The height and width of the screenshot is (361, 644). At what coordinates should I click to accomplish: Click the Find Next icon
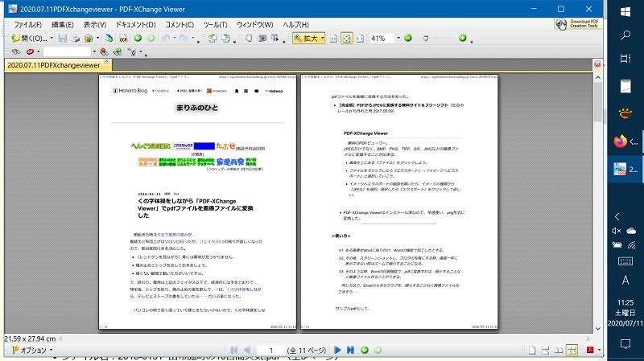(x=118, y=51)
